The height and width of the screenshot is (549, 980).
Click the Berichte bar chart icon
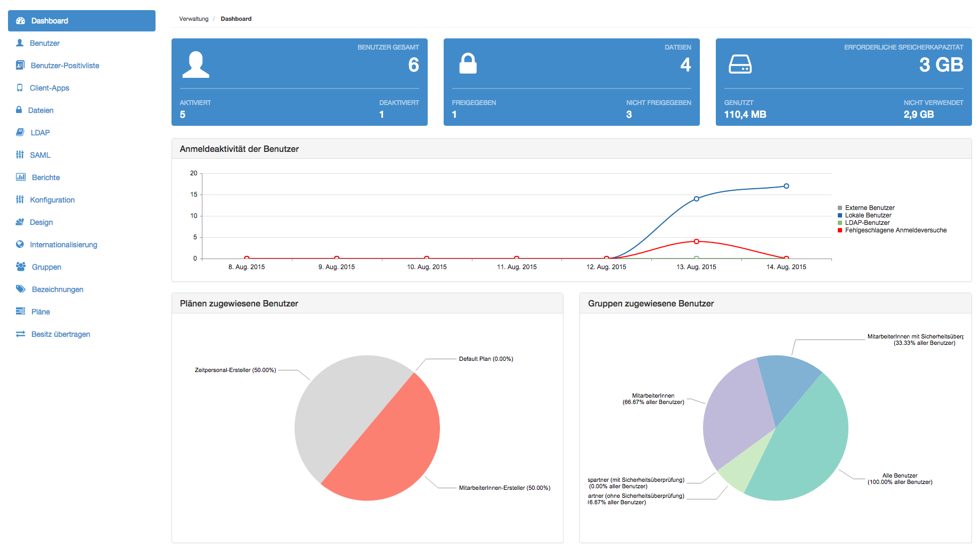point(21,177)
